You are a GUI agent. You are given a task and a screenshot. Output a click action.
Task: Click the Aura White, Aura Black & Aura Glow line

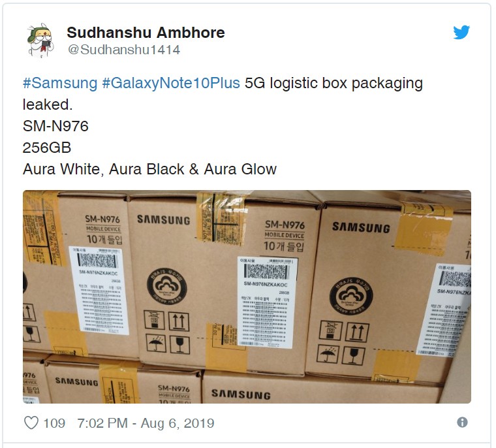point(149,169)
